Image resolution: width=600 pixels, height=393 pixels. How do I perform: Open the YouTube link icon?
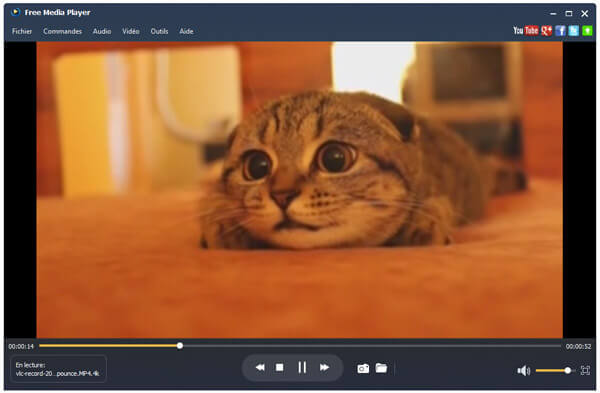coord(525,31)
